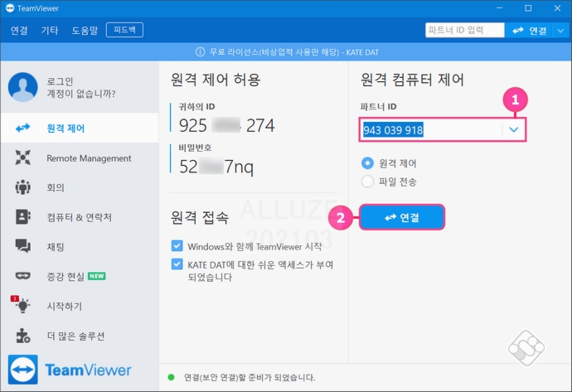
Task: Click the info icon in the license banner
Action: click(200, 52)
